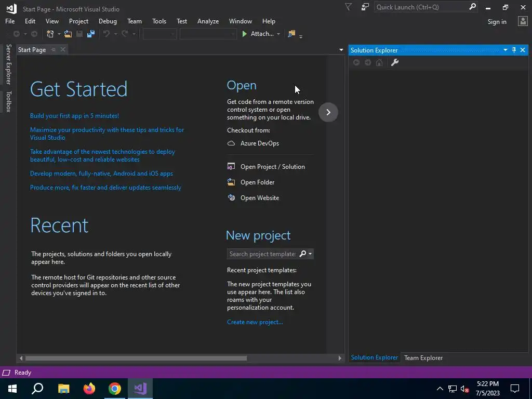
Task: Close the Solution Explorer panel
Action: click(x=523, y=50)
